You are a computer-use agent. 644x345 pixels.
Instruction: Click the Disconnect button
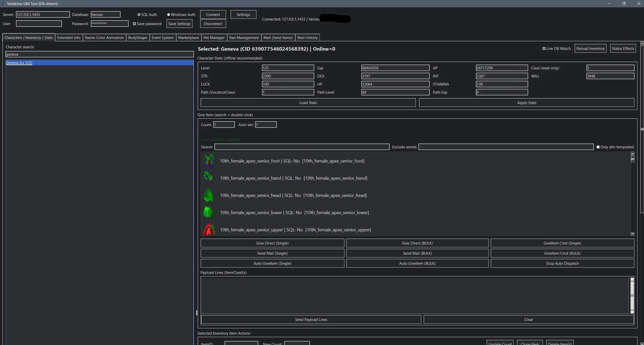[213, 24]
